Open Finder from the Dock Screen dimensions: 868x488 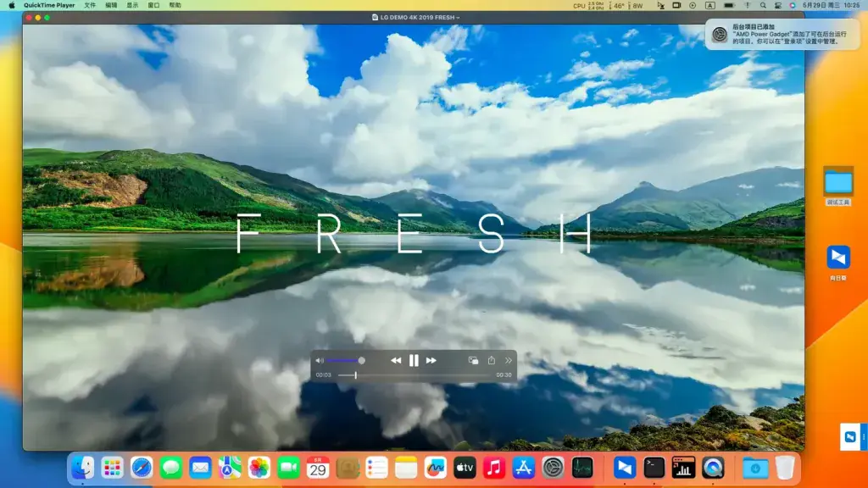(x=83, y=468)
